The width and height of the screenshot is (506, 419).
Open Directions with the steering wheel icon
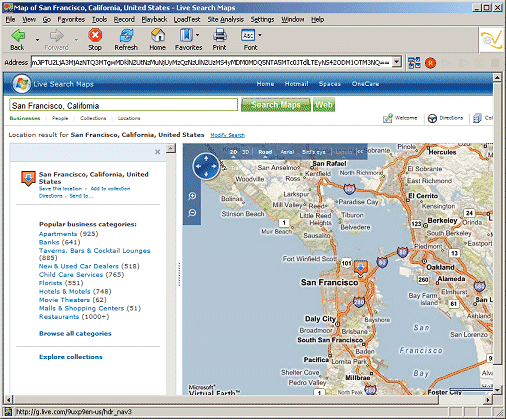[432, 118]
